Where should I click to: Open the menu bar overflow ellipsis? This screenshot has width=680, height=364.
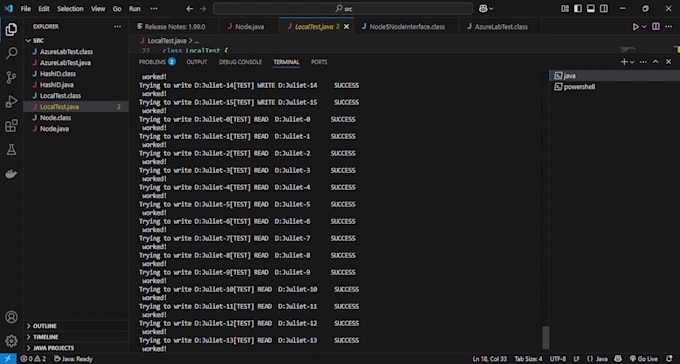tap(154, 9)
